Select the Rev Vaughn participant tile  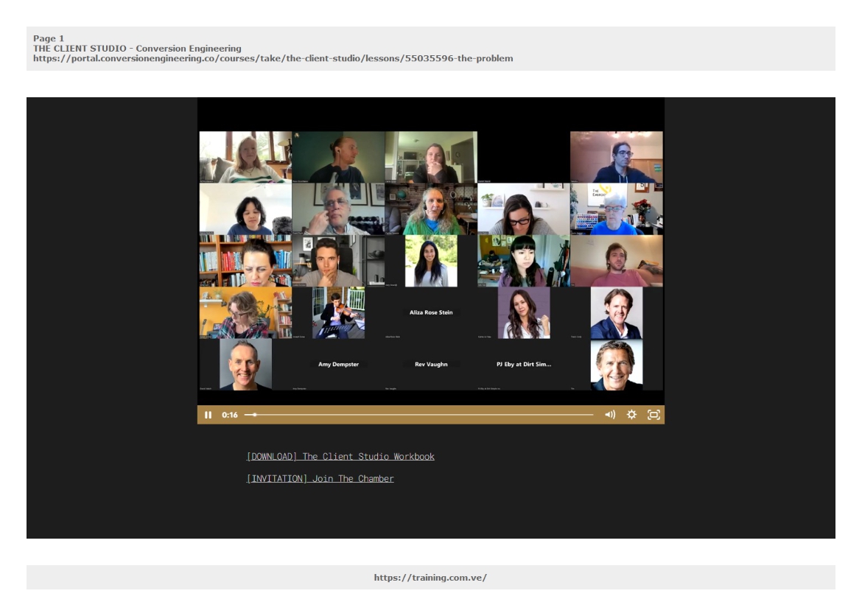point(431,364)
